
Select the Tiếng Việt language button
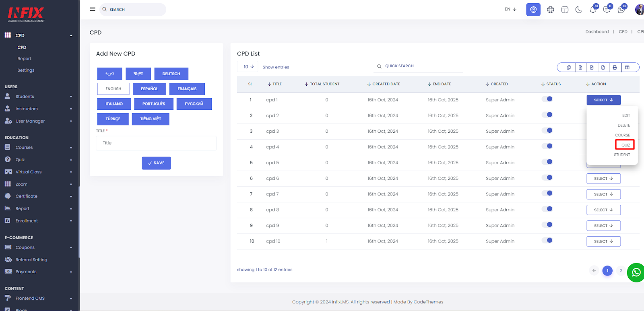(151, 119)
